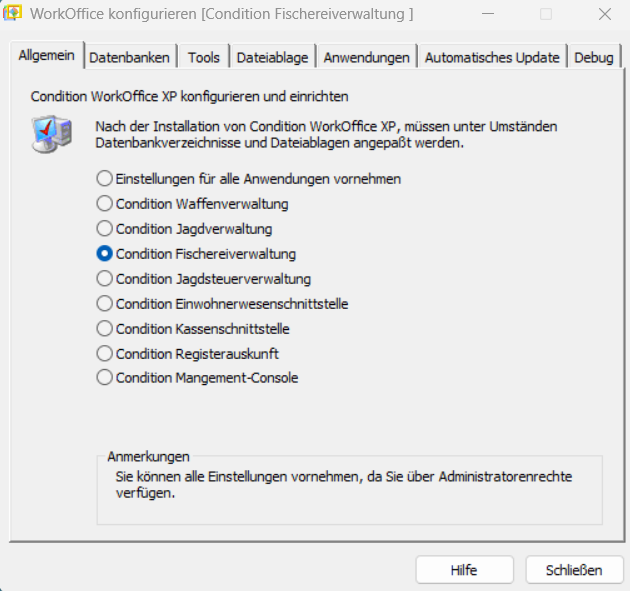The width and height of the screenshot is (630, 591).
Task: Choose Condition Einwohnerwesenschnittstelle radio button
Action: click(x=105, y=304)
